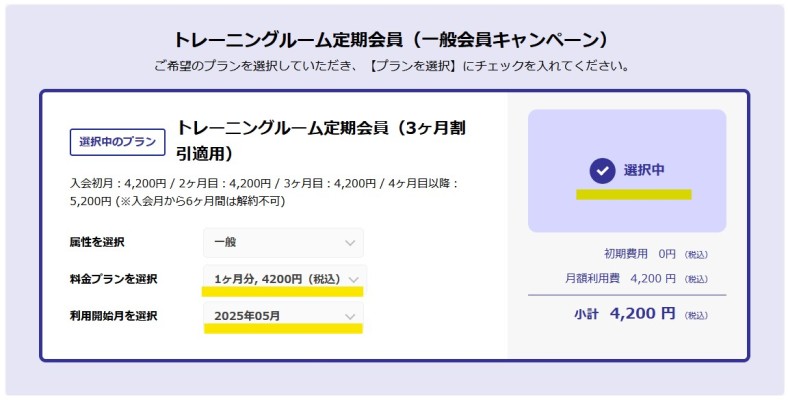Toggle the 選択中 plan selection box
The height and width of the screenshot is (400, 788).
point(627,171)
